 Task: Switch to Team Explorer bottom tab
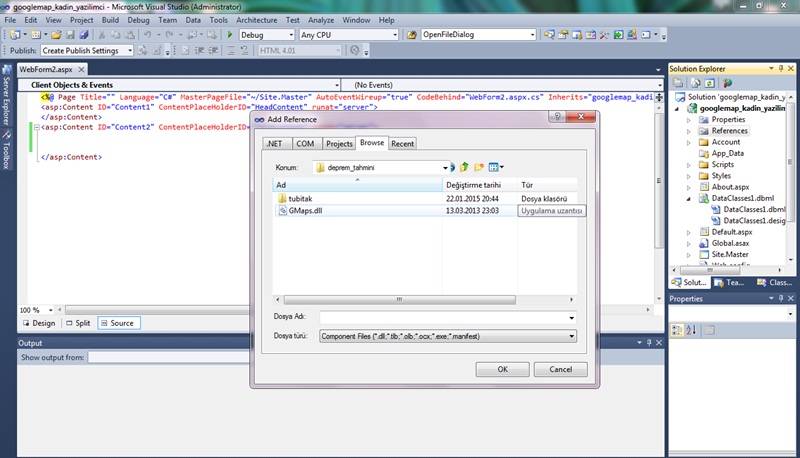[x=730, y=282]
